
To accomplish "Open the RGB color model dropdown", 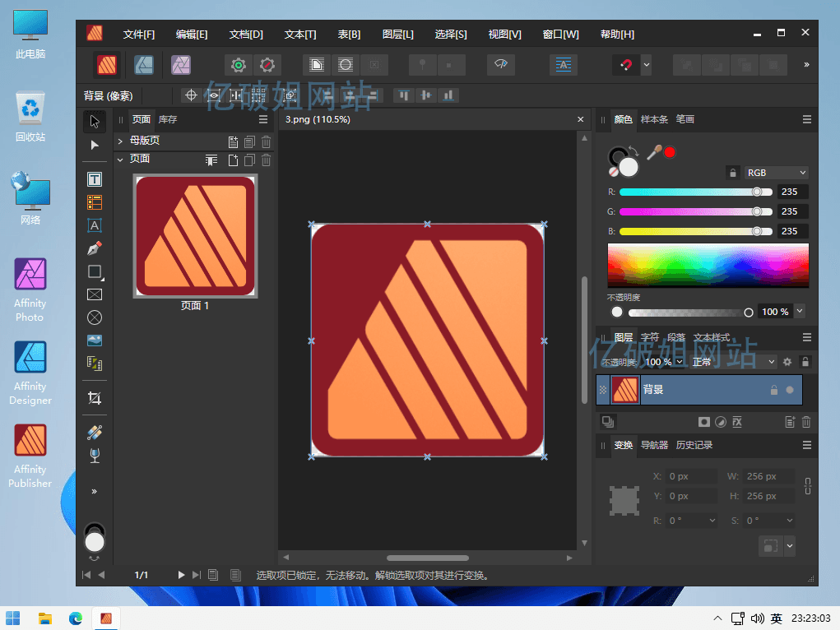I will tap(777, 173).
